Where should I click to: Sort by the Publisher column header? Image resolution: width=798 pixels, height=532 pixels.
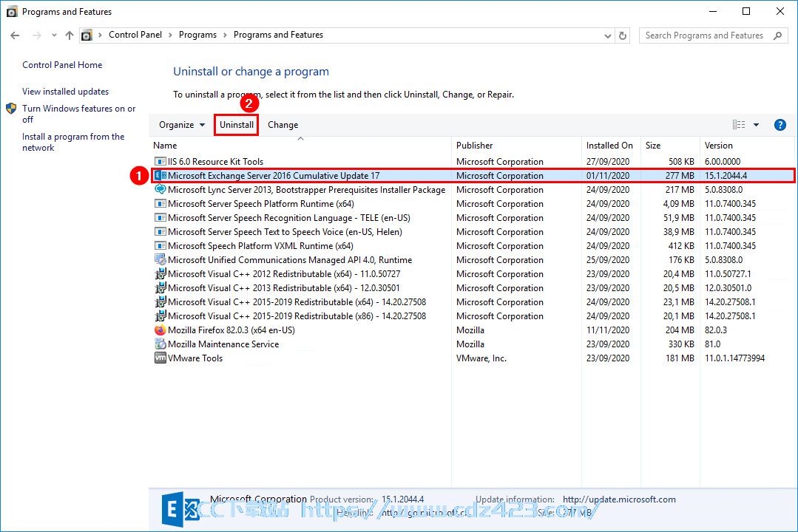click(x=516, y=146)
